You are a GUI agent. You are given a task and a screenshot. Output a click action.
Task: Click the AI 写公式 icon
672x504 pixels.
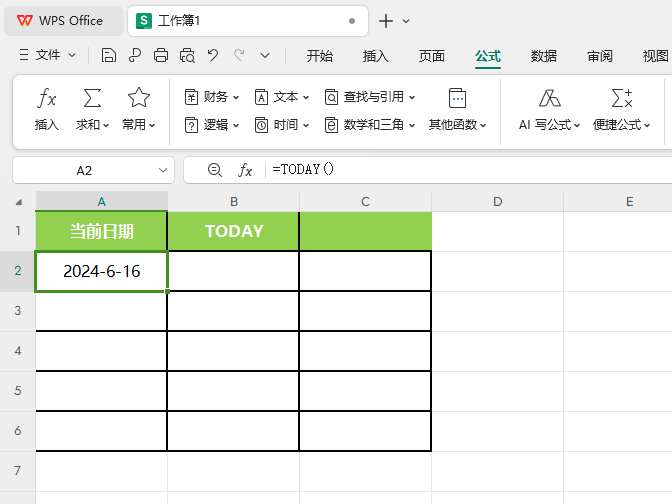click(549, 99)
